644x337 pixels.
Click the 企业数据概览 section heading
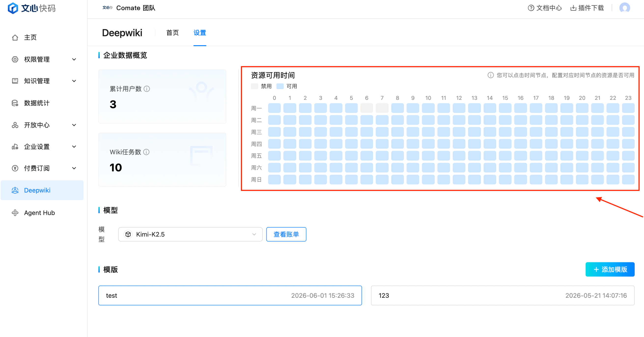pos(125,55)
